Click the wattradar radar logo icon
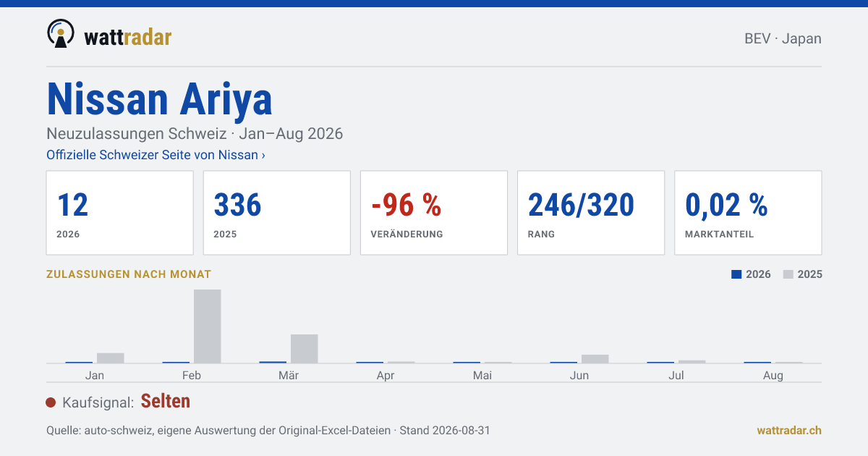This screenshot has height=456, width=868. pyautogui.click(x=61, y=33)
